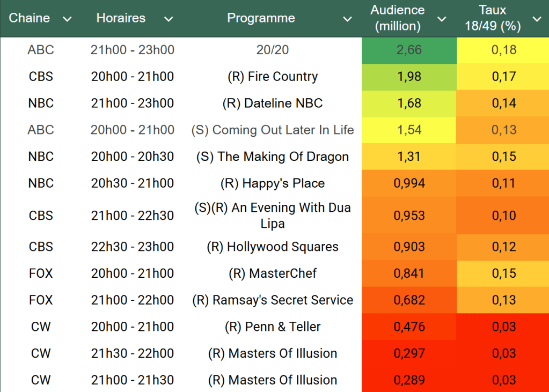Expand the Horaires column filter chevron
Viewport: 549px width, 392px height.
169,19
